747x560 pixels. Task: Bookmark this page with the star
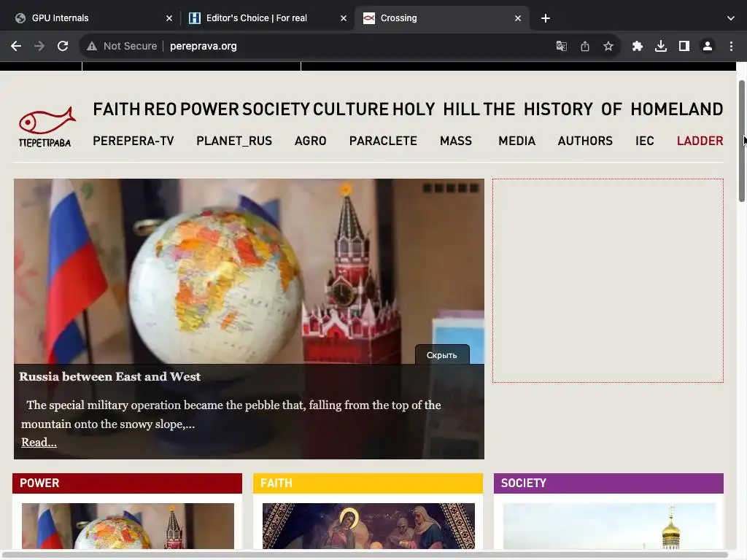tap(608, 46)
